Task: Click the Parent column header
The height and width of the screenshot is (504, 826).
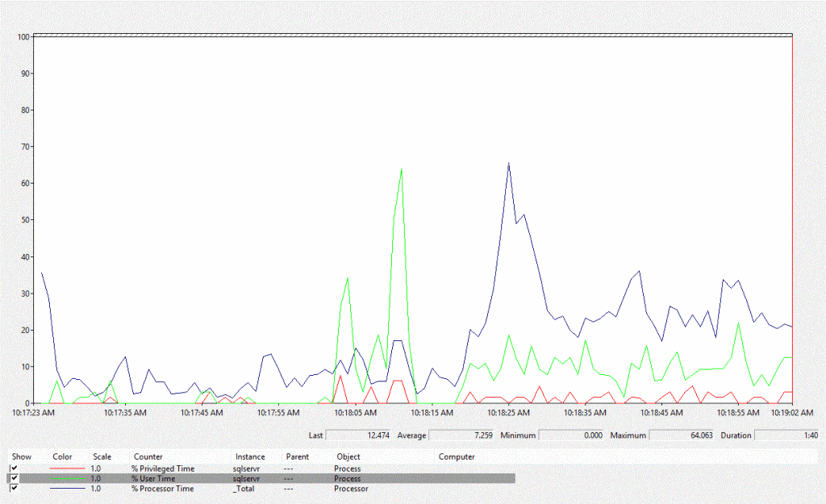Action: click(297, 456)
